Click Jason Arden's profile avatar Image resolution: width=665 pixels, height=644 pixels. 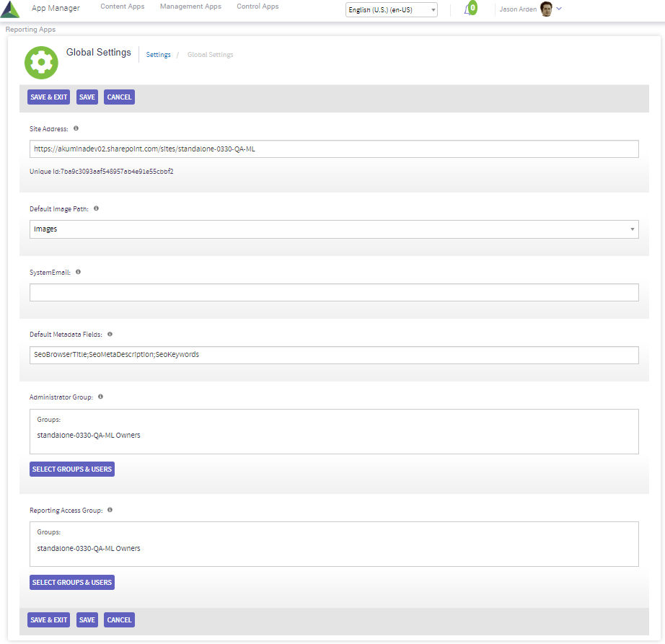tap(546, 9)
